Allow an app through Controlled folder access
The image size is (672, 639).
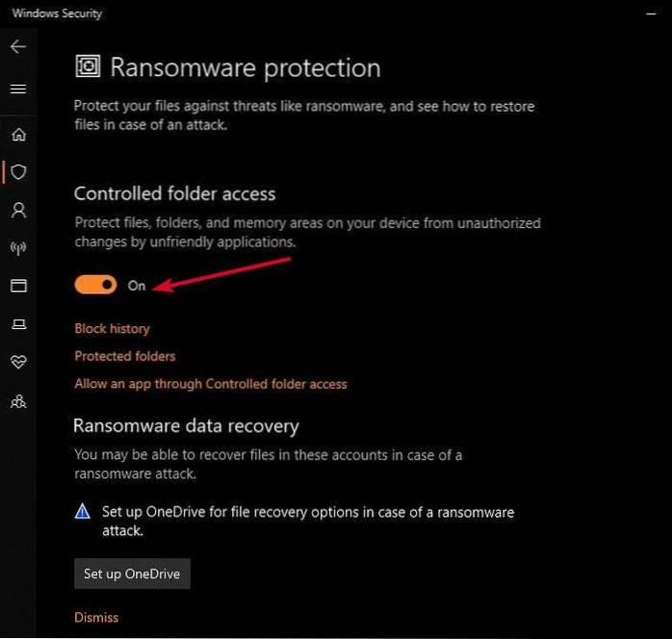[x=210, y=384]
